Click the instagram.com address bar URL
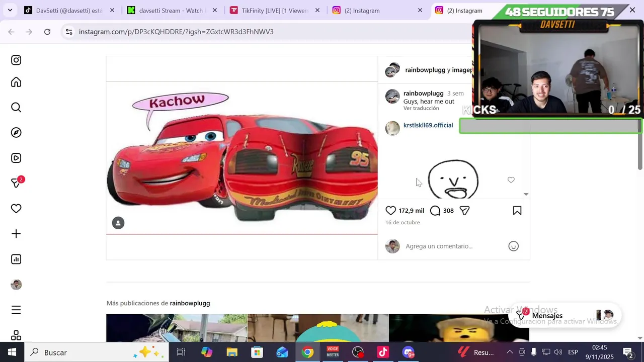 pos(176,32)
